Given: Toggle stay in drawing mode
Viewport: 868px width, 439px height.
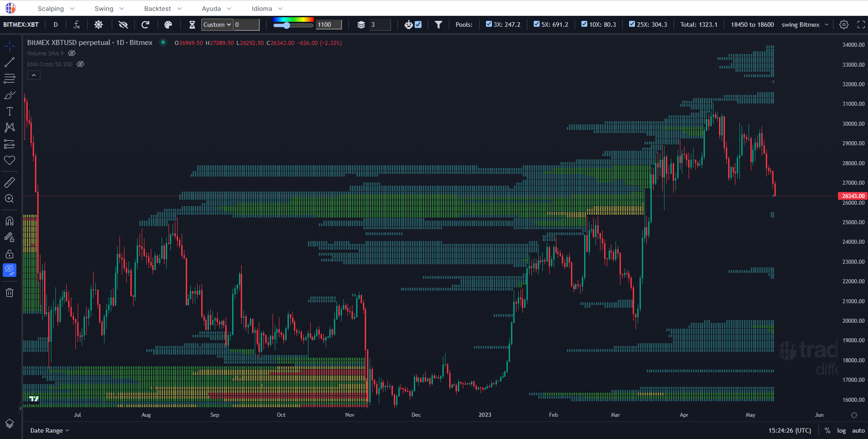Looking at the screenshot, I should [10, 237].
